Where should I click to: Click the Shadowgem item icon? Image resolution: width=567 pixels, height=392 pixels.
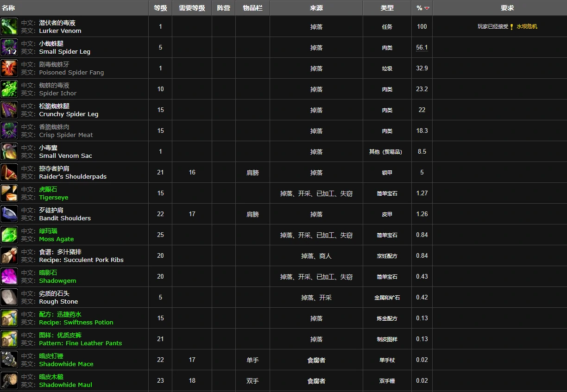coord(9,276)
